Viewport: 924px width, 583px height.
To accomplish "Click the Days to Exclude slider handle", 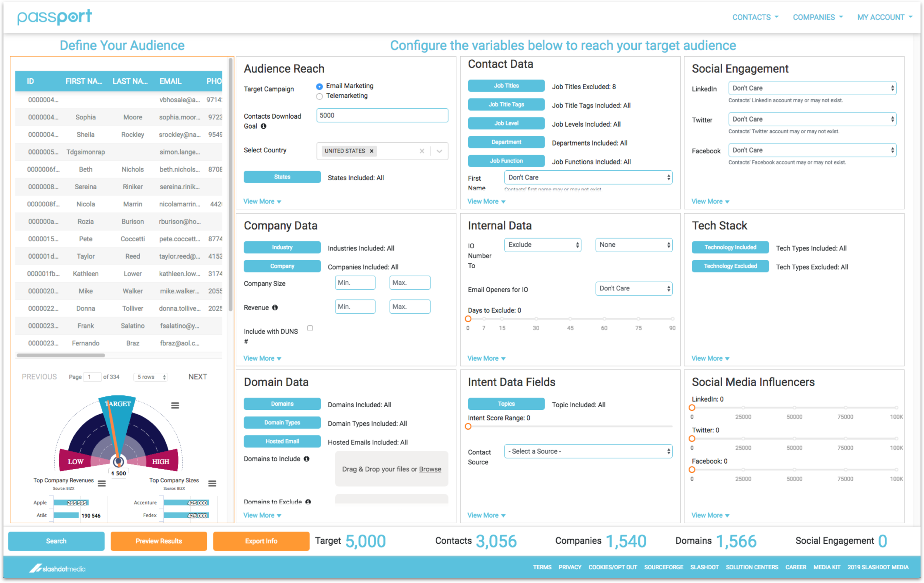I will [x=468, y=319].
